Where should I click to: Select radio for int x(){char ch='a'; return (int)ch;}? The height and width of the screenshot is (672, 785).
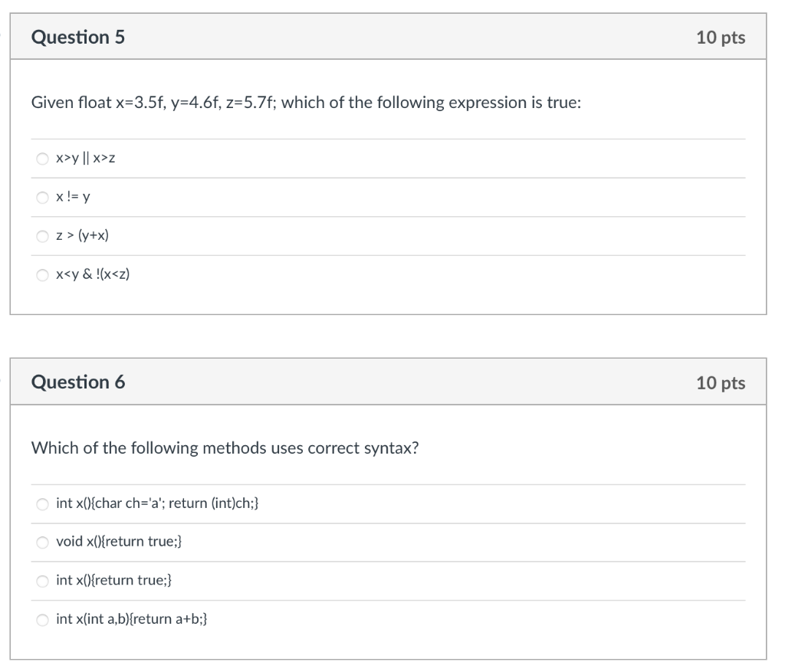43,503
